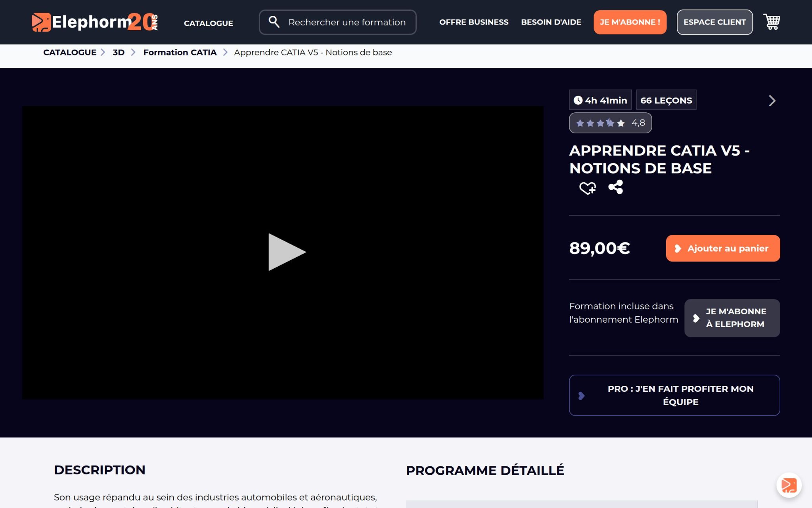Click PRO : J'EN FAIT PROFITER MON ÉQUIPE
This screenshot has height=508, width=812.
pyautogui.click(x=674, y=395)
